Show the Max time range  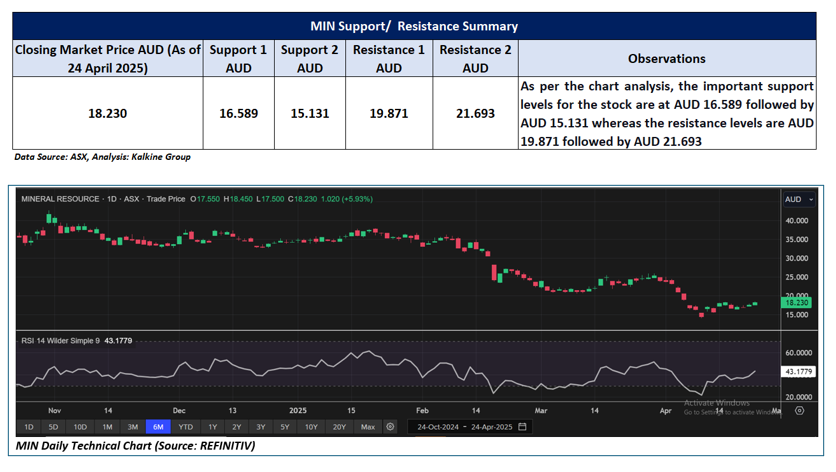(x=368, y=427)
